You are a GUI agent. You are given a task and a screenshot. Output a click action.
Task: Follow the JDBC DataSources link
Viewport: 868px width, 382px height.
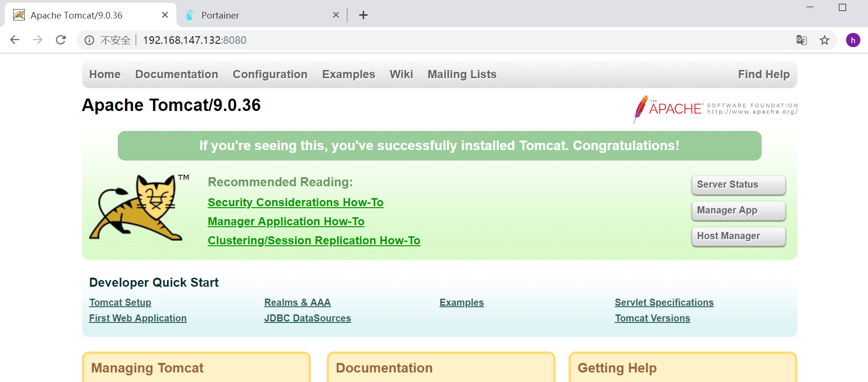(x=308, y=318)
